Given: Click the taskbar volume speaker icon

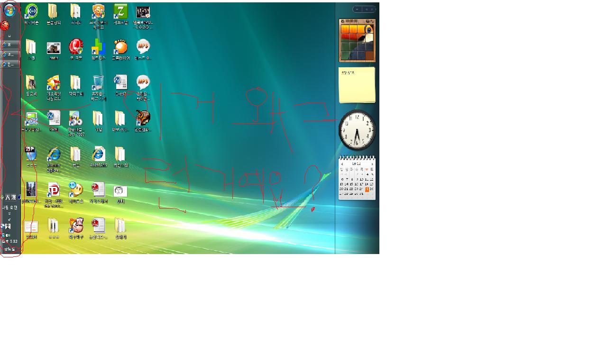Looking at the screenshot, I should (9, 235).
